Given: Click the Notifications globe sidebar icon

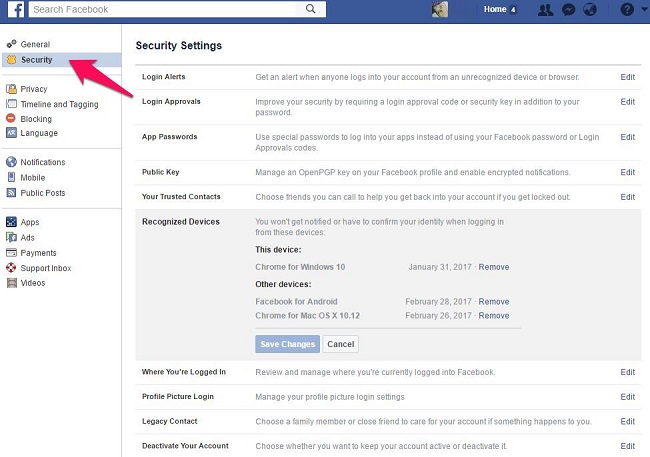Looking at the screenshot, I should click(11, 162).
